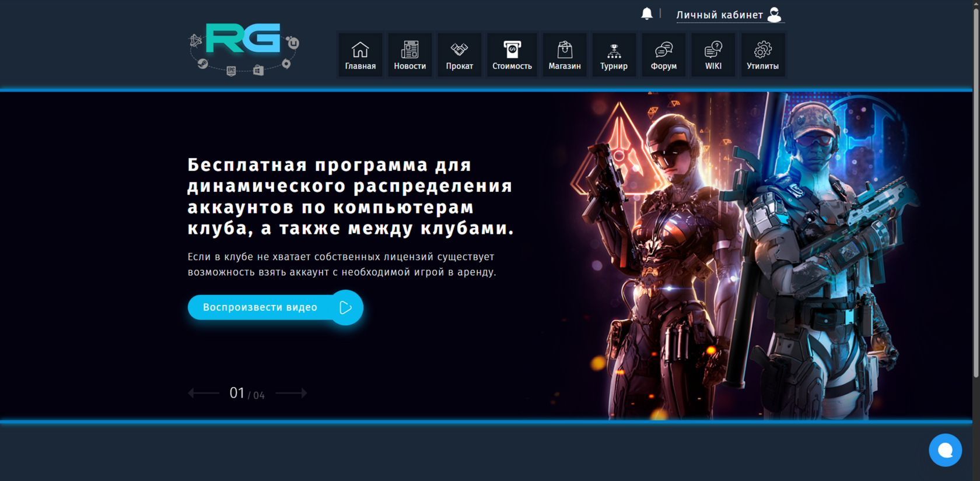Open notifications via the bell icon
The width and height of the screenshot is (980, 481).
(647, 14)
